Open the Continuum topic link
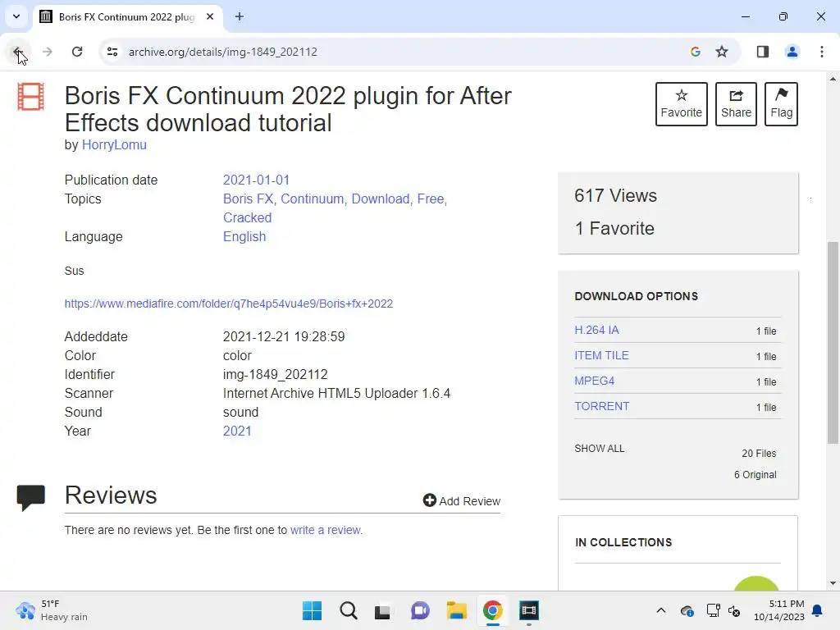 (x=313, y=199)
